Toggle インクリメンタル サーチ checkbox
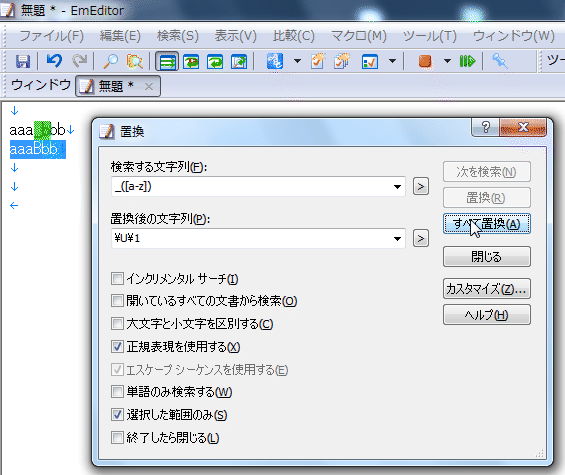 tap(117, 279)
